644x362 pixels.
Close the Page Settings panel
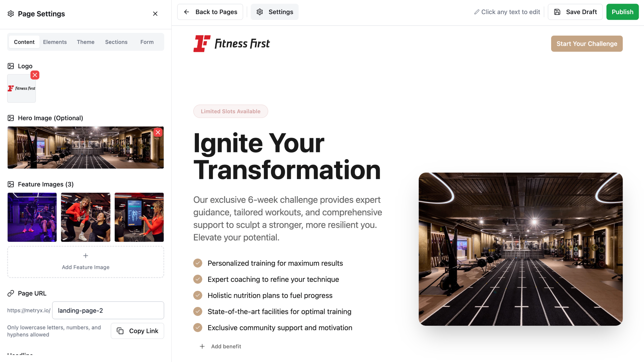(155, 14)
